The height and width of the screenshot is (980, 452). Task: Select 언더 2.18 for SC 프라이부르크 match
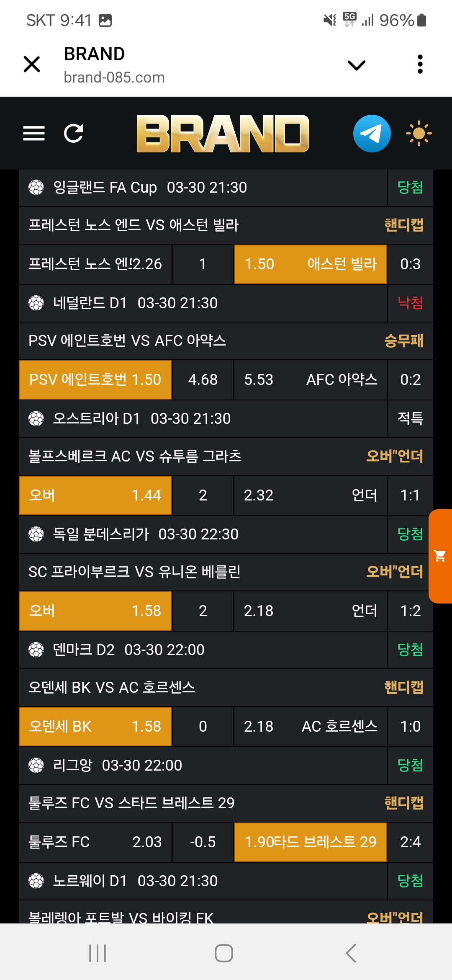(311, 611)
